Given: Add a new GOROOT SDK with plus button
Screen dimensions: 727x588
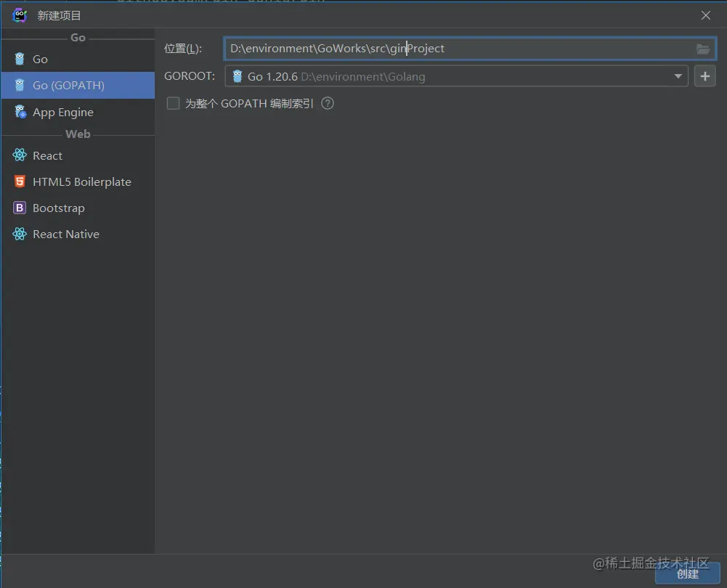Looking at the screenshot, I should (x=704, y=76).
